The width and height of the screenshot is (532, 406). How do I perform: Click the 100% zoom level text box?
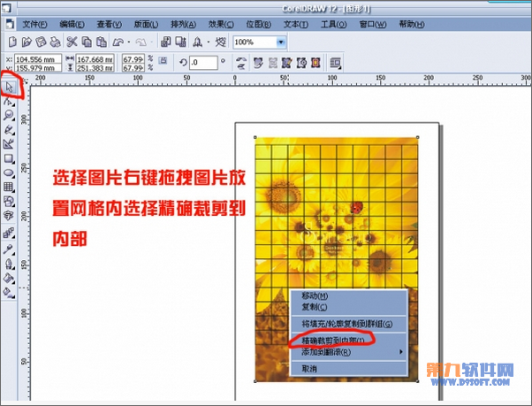tap(255, 42)
